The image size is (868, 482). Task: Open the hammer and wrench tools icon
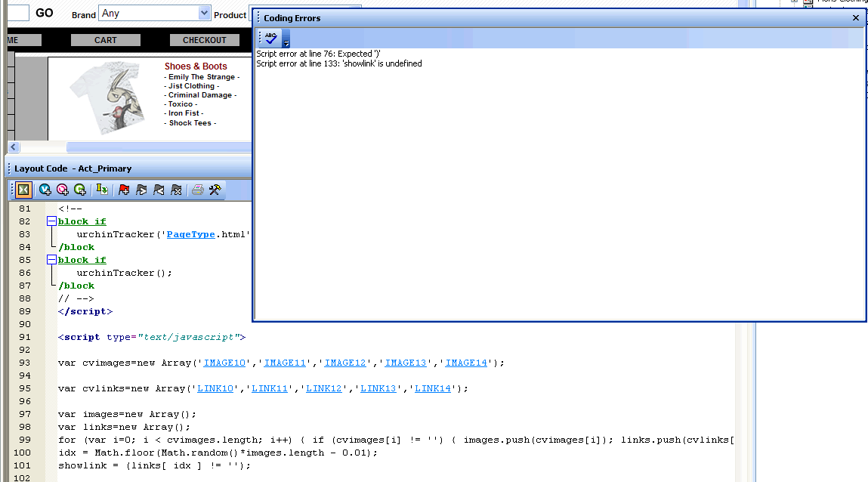[x=215, y=190]
